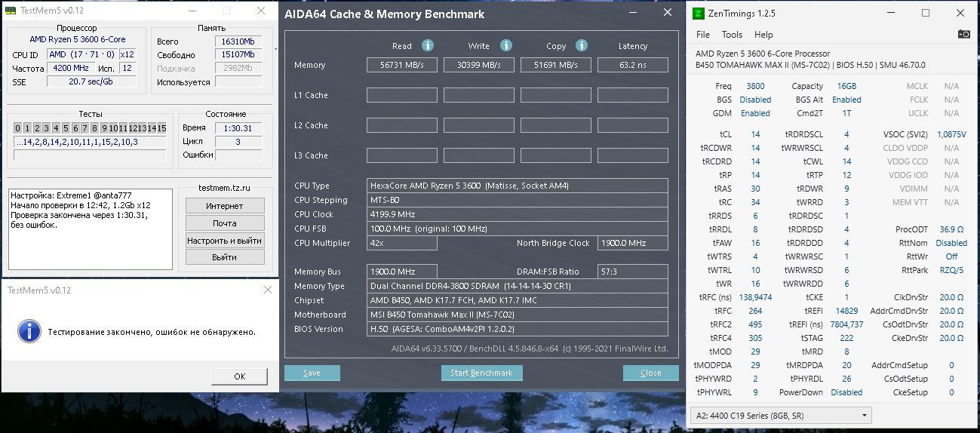Click the Read info icon in AIDA64
980x433 pixels.
click(x=428, y=45)
